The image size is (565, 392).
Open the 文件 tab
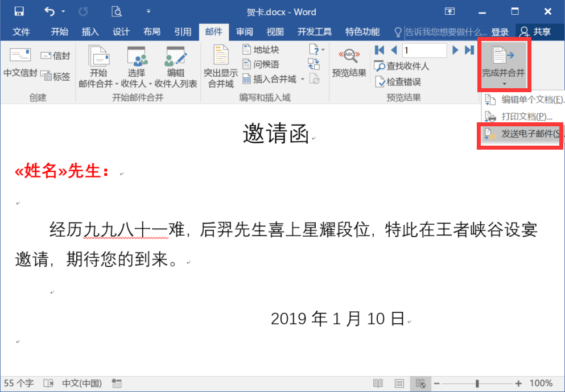(21, 32)
